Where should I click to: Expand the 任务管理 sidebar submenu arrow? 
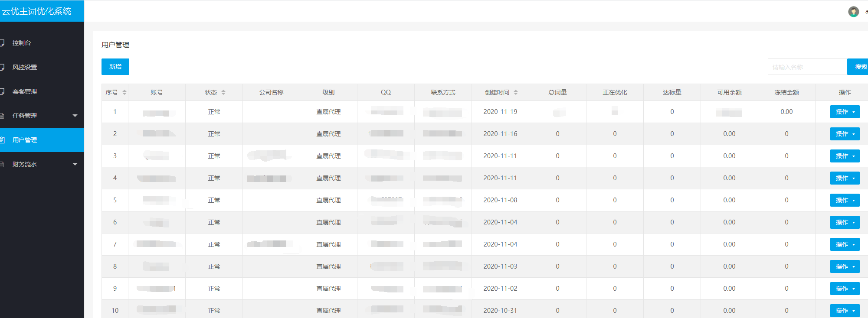click(x=75, y=116)
